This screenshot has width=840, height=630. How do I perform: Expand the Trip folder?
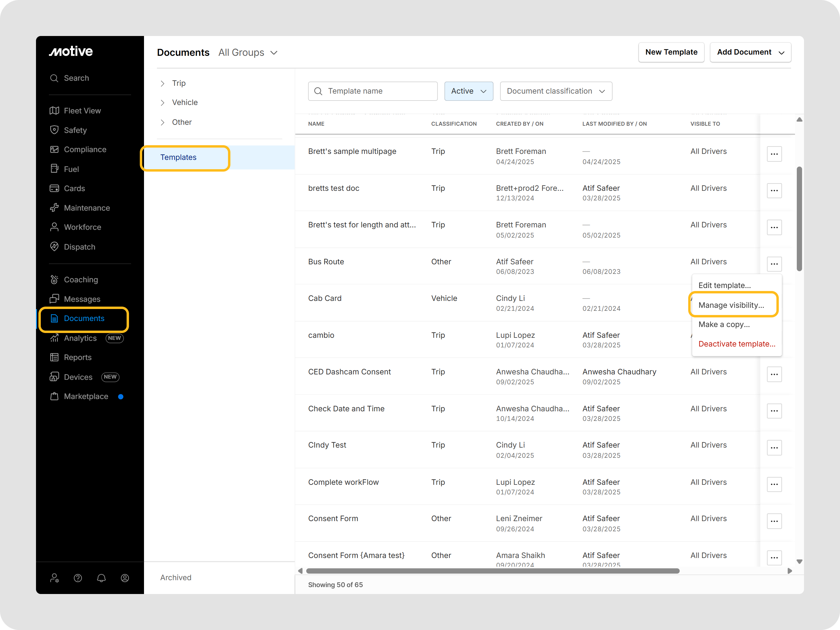163,83
